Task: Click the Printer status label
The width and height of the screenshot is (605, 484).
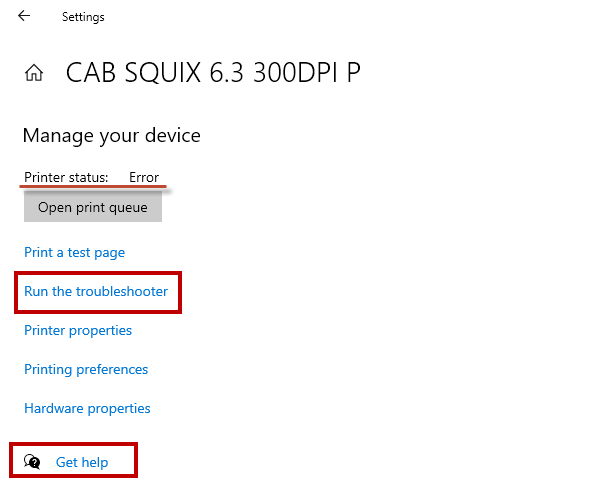Action: pyautogui.click(x=66, y=178)
